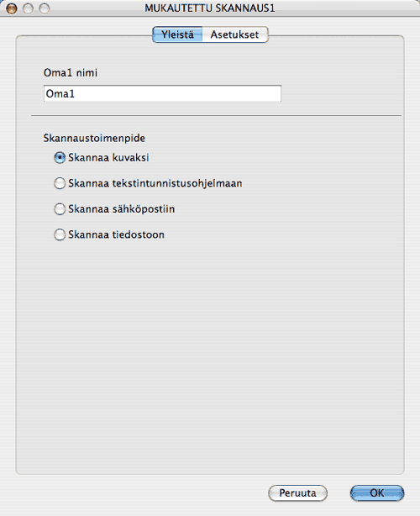This screenshot has width=420, height=516.
Task: Click the MUKAUTETTU SKANNAUS1 window title
Action: (x=210, y=8)
